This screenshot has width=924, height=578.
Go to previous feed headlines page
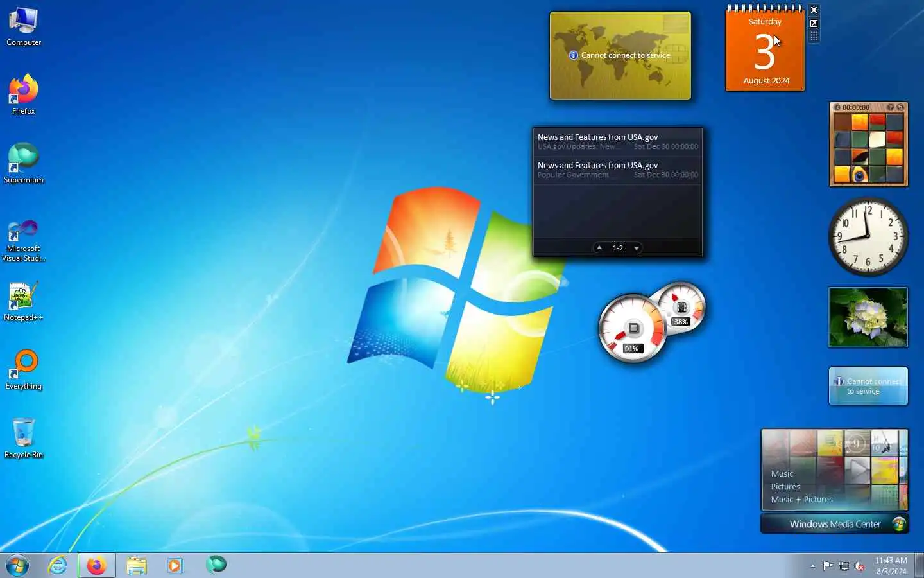599,248
